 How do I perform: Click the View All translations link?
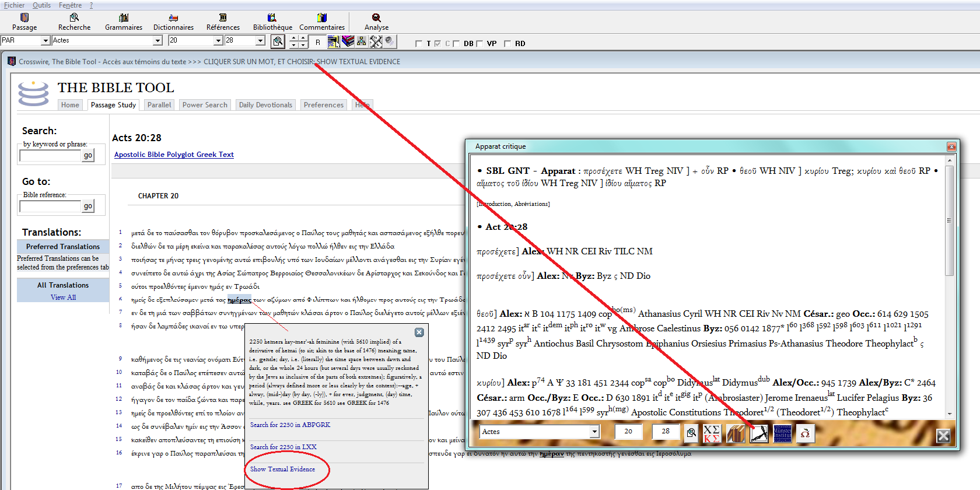[x=63, y=297]
